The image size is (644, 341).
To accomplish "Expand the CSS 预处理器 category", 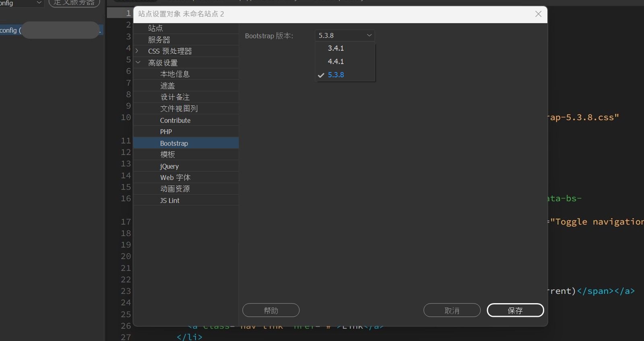I will [137, 51].
